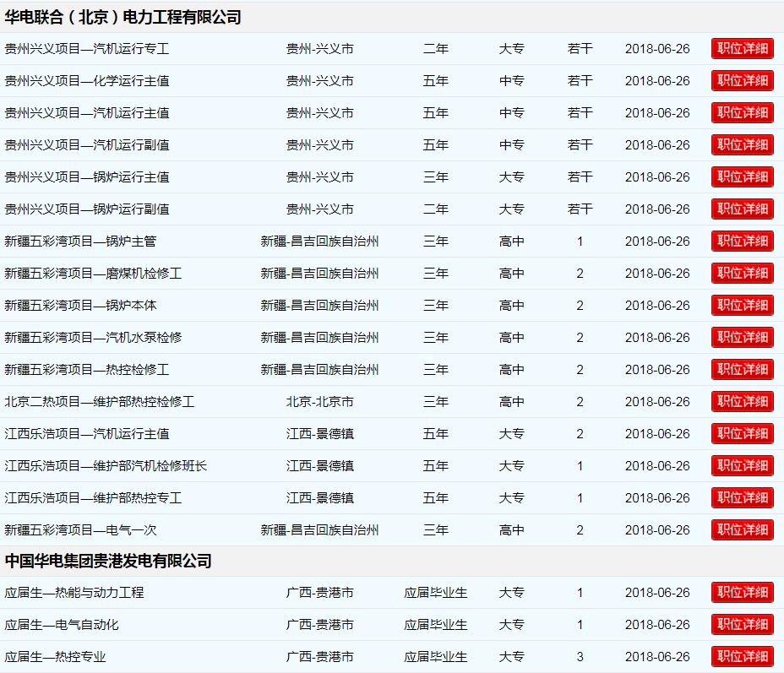The image size is (784, 673).
Task: Click 职位详细 for 江西乐浩项目—汽机运行主值
Action: coord(743,433)
